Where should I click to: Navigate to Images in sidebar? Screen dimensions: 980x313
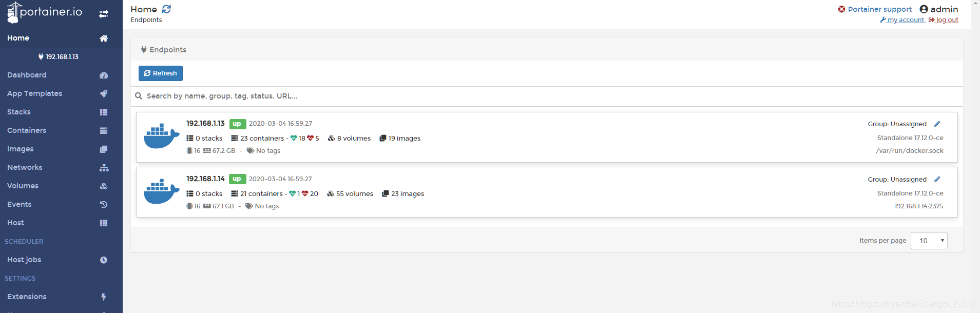[x=21, y=149]
